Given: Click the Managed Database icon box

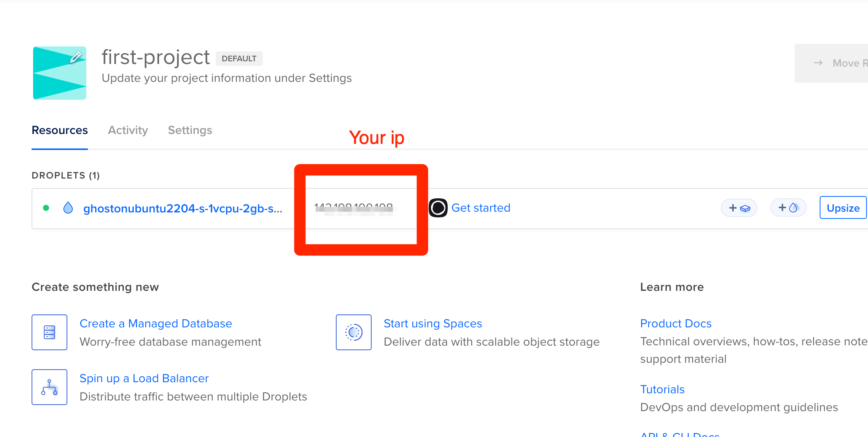Looking at the screenshot, I should pyautogui.click(x=49, y=332).
